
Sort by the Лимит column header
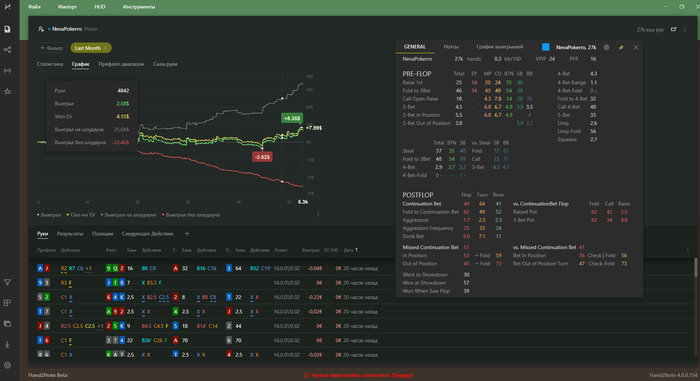pos(281,250)
